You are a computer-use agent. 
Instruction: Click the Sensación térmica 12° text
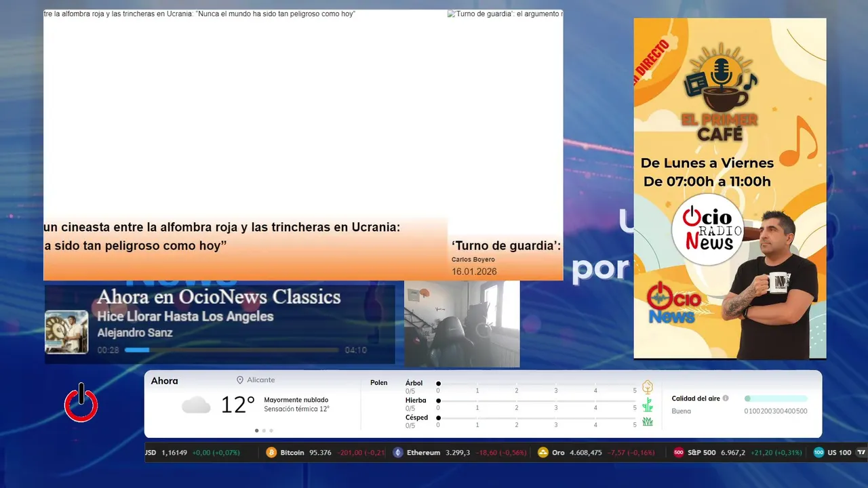(296, 409)
